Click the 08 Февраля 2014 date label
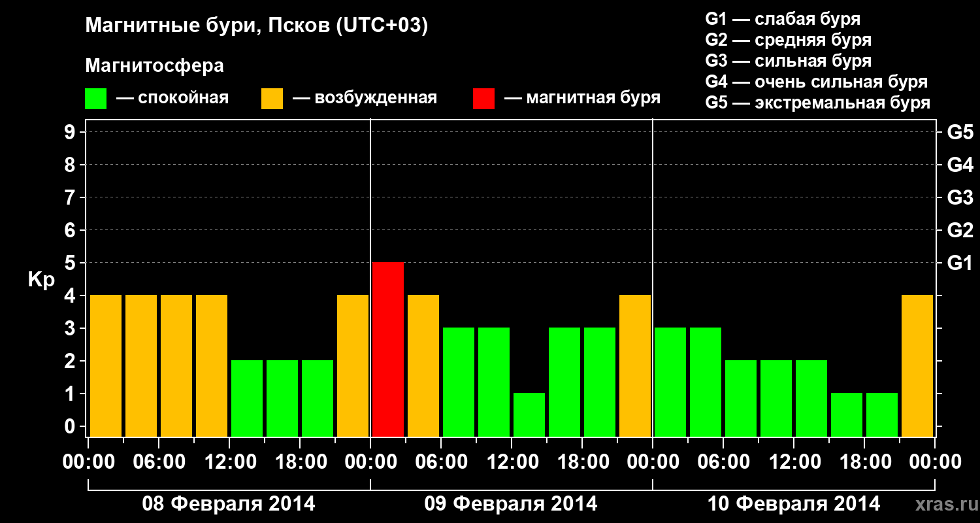This screenshot has width=980, height=523. tap(229, 504)
